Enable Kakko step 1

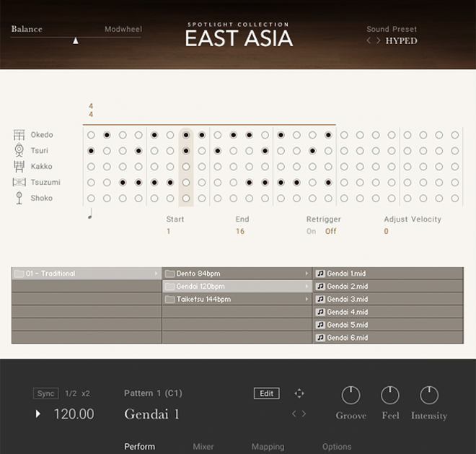pyautogui.click(x=91, y=167)
